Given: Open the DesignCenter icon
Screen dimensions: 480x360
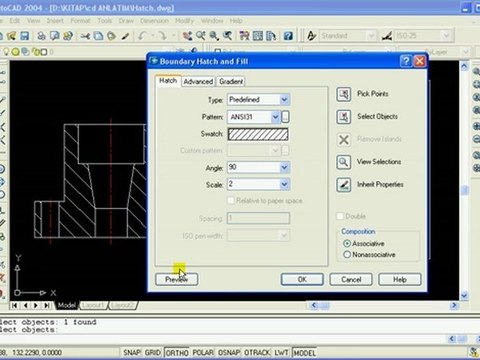Looking at the screenshot, I should pyautogui.click(x=258, y=36).
